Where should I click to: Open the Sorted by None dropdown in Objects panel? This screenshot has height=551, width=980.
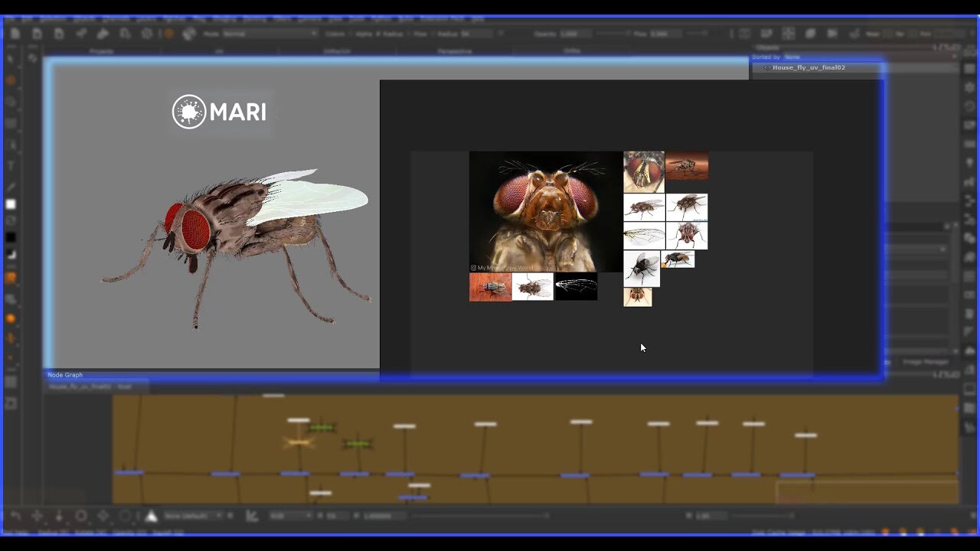[792, 57]
